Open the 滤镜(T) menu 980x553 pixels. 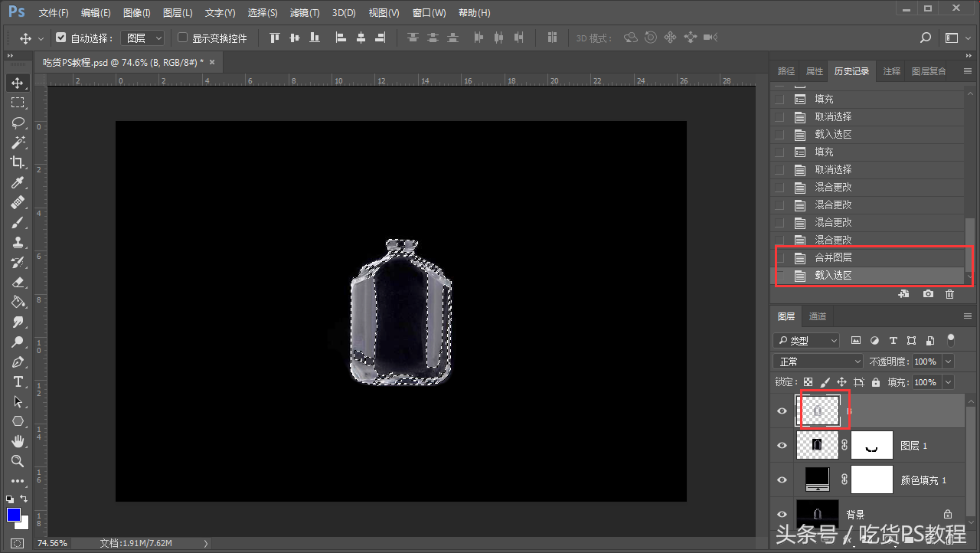[305, 13]
